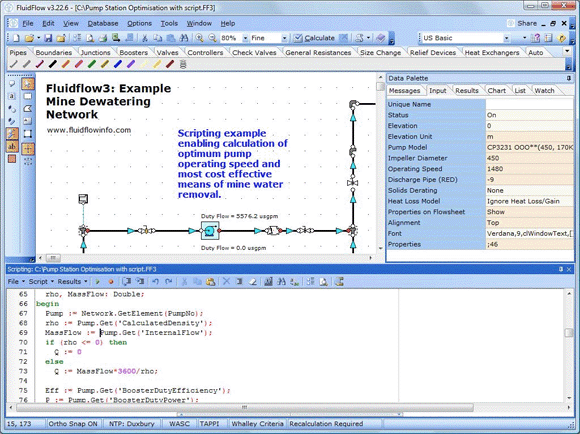Switch to the Heat Exchangers component tab

pyautogui.click(x=492, y=53)
